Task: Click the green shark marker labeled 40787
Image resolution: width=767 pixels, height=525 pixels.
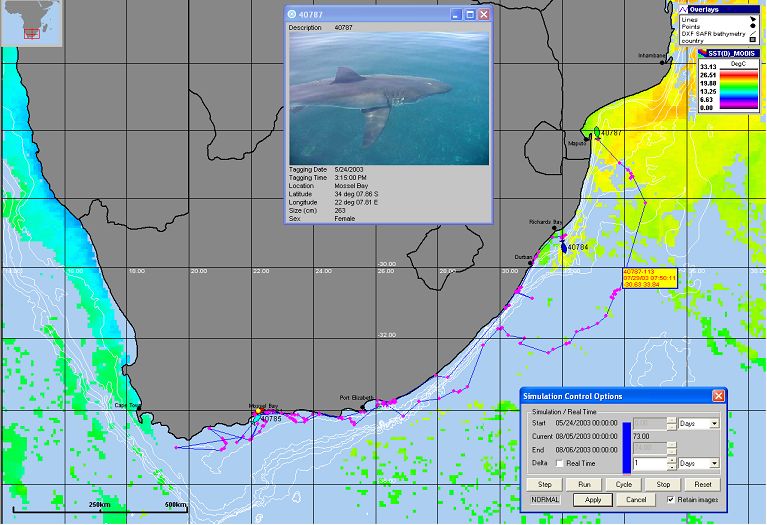Action: [596, 132]
